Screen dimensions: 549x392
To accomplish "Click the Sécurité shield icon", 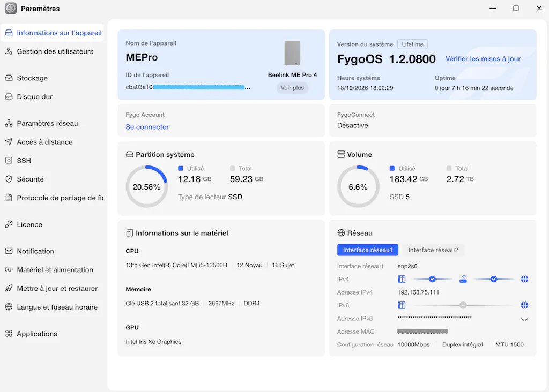I will tap(9, 179).
